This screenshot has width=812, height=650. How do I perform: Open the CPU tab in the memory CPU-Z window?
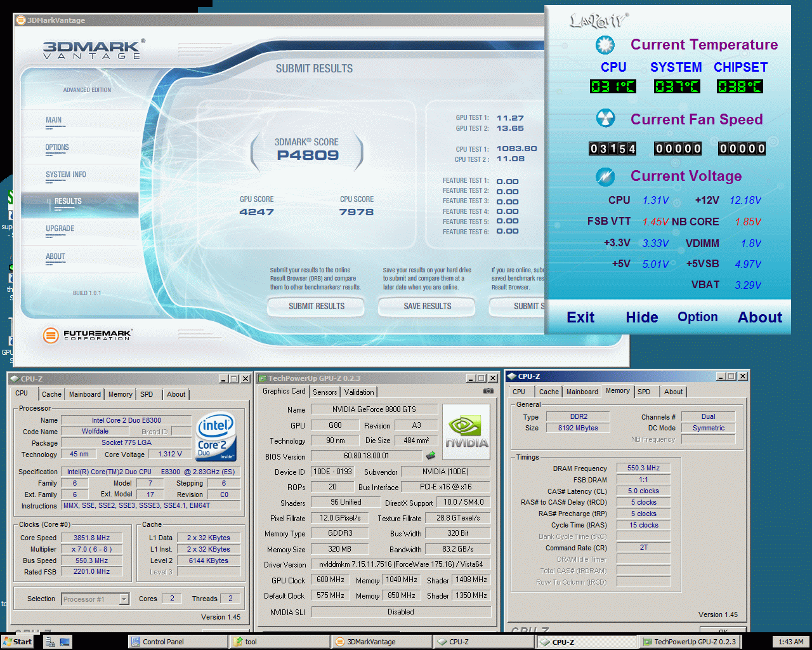click(519, 392)
